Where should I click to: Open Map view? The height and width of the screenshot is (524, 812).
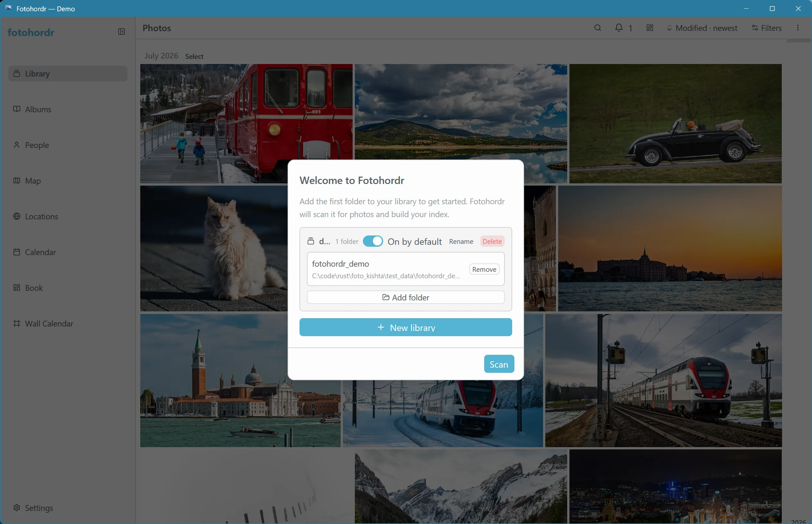68,181
